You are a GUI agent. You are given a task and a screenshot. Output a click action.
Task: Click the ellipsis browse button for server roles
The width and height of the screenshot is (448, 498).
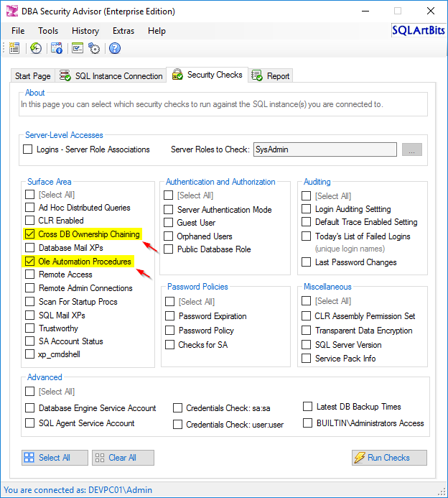coord(412,149)
